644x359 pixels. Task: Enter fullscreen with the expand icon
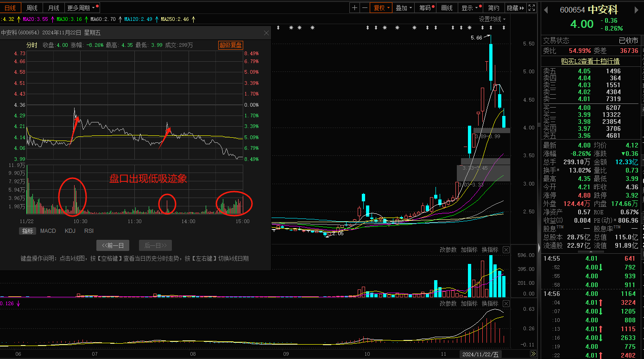[532, 8]
